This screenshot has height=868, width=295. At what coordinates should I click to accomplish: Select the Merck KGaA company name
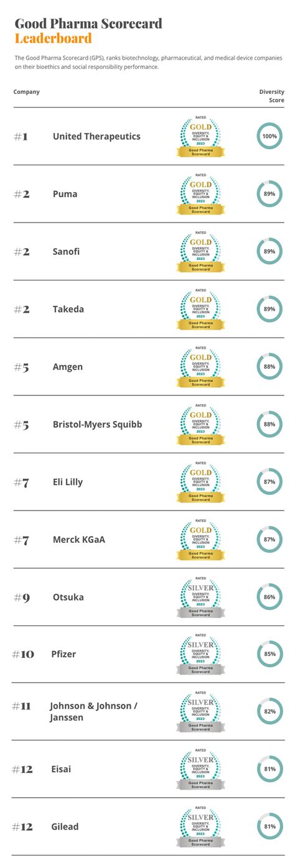point(78,539)
